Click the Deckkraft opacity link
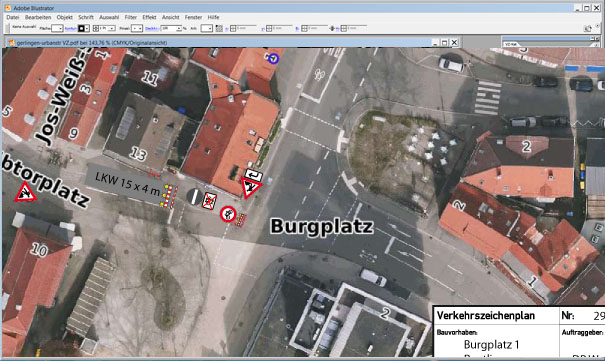 [151, 29]
